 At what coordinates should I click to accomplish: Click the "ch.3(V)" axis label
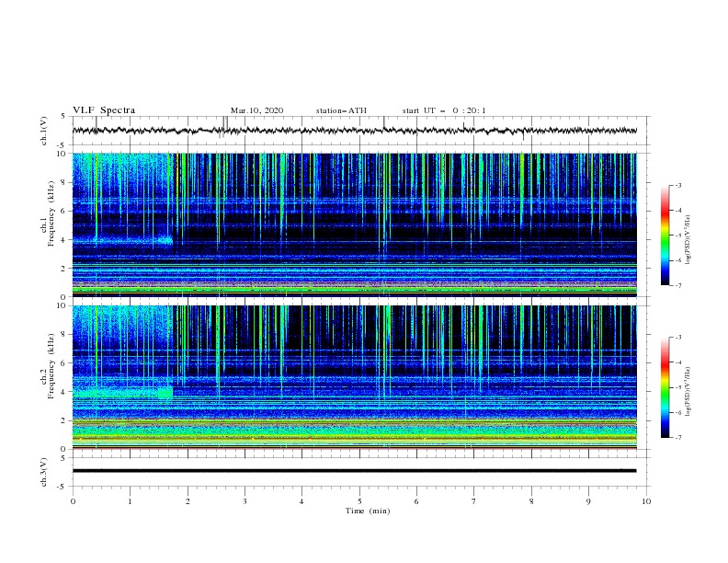pos(44,472)
